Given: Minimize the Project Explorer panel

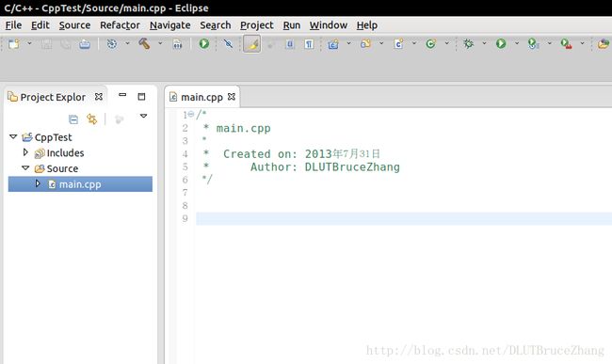Looking at the screenshot, I should [122, 95].
